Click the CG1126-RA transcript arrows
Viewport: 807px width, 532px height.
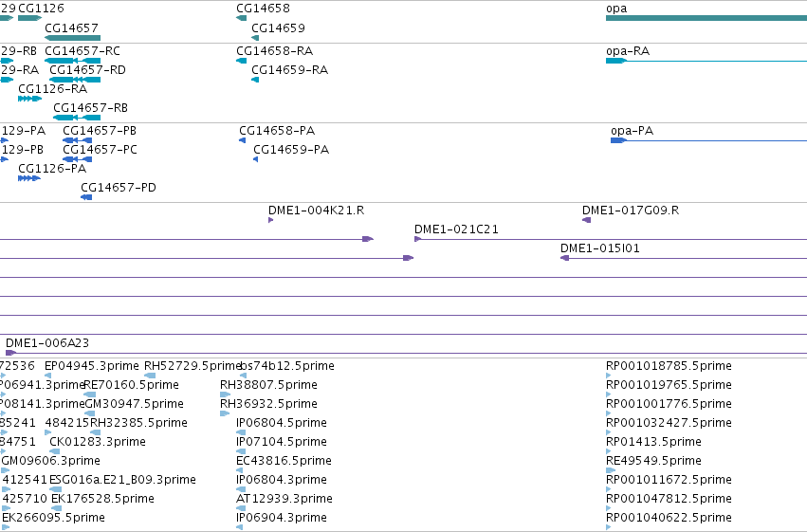[29, 99]
